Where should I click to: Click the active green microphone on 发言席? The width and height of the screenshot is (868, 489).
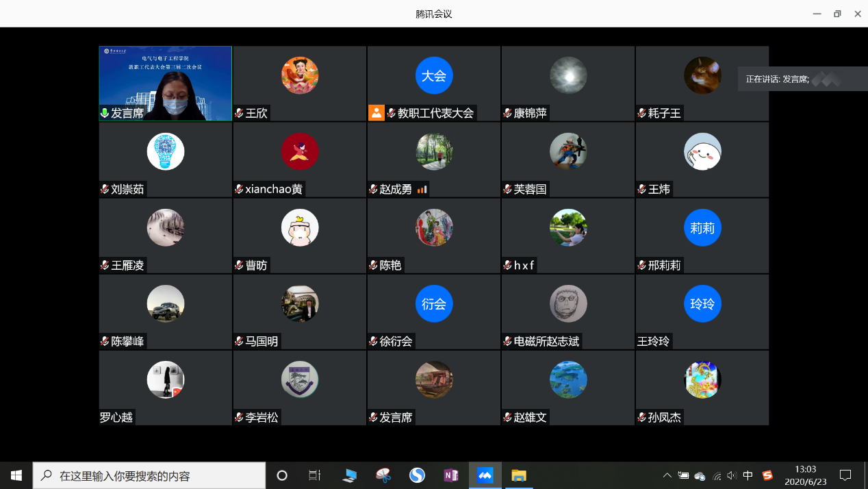coord(105,113)
